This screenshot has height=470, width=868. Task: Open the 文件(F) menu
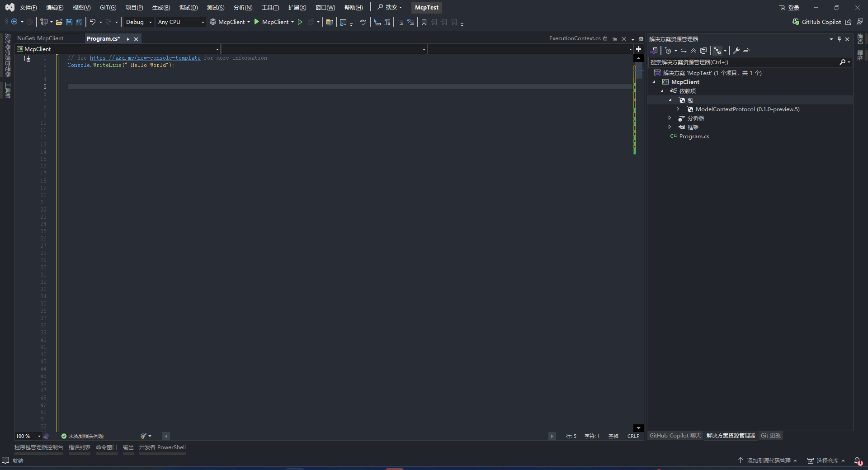28,8
